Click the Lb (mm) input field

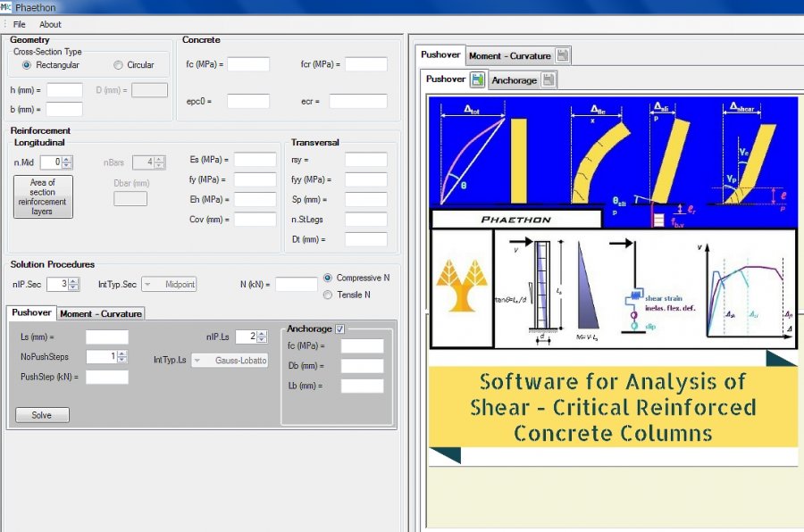[x=362, y=386]
